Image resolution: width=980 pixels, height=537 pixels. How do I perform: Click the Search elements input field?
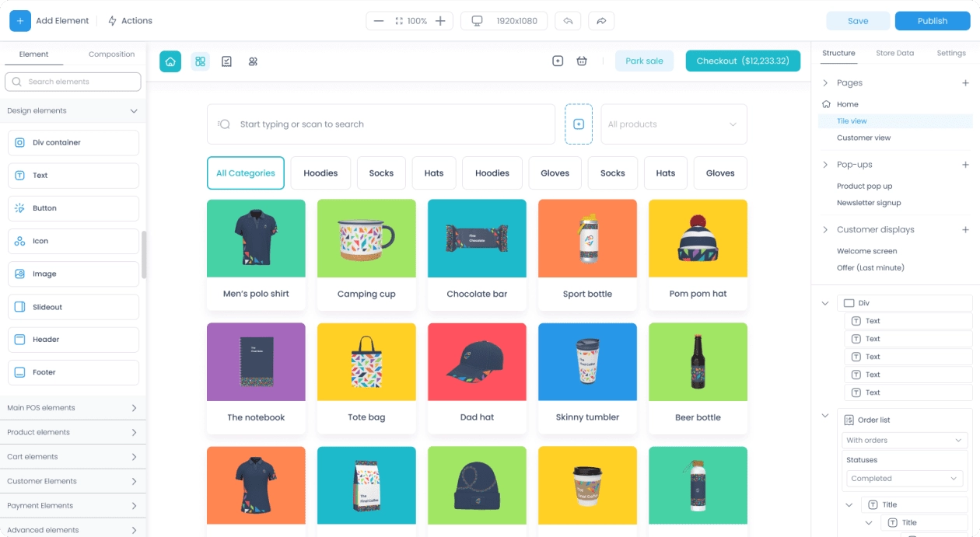73,82
